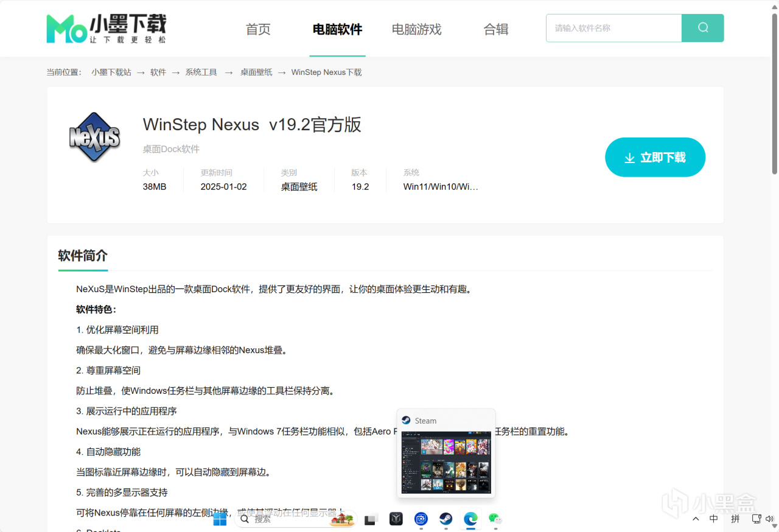The width and height of the screenshot is (779, 532).
Task: Click the Nexus application logo image
Action: [94, 137]
